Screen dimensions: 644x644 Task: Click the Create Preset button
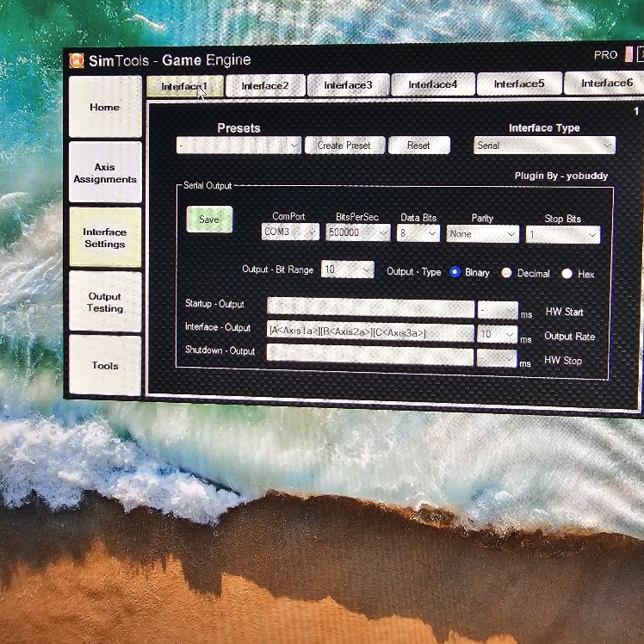(344, 146)
